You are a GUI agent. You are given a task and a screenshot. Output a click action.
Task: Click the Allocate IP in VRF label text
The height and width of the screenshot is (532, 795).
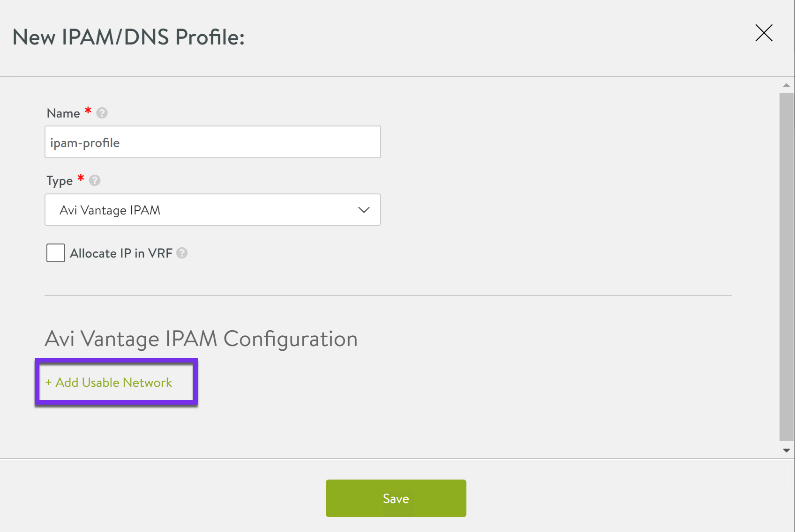pos(121,253)
